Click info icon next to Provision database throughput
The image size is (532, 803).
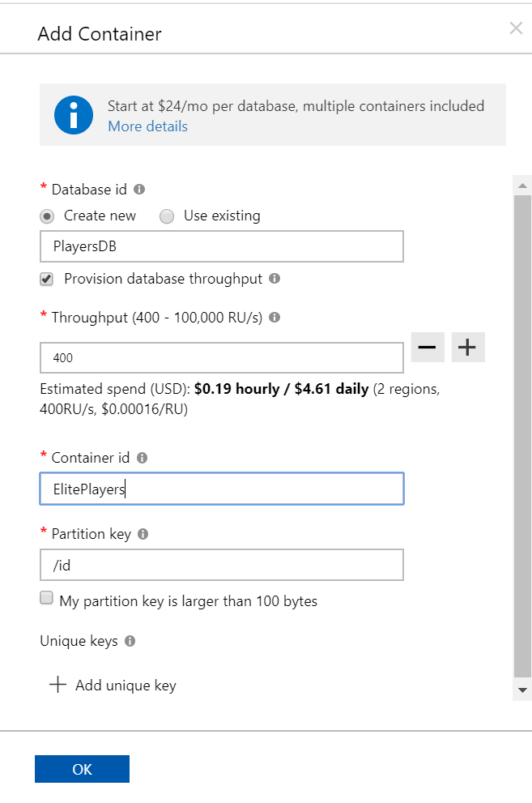click(x=275, y=279)
